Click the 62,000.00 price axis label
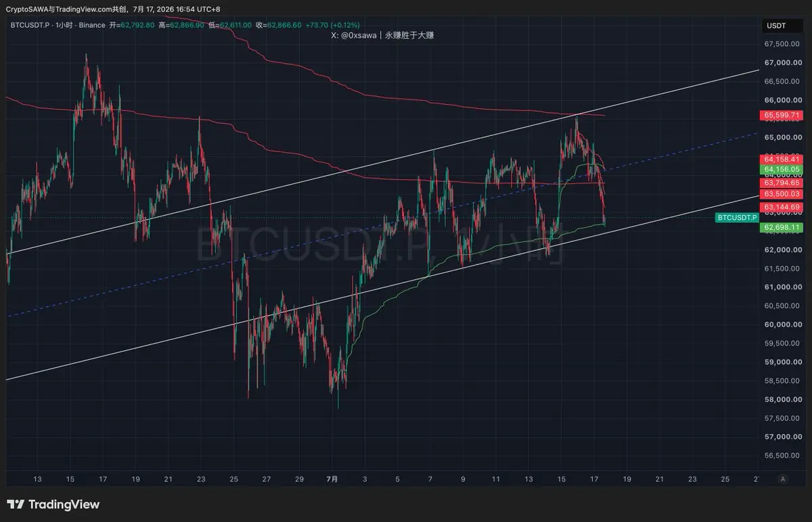Screen dimensions: 812x522 point(783,250)
